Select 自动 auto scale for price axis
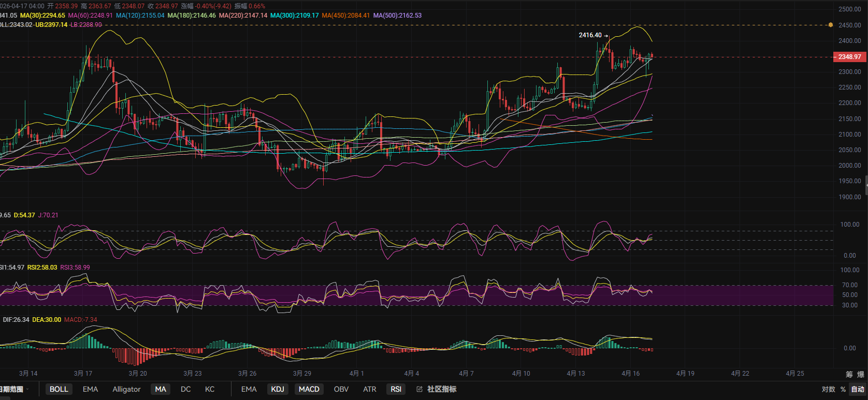This screenshot has width=868, height=400. tap(858, 389)
